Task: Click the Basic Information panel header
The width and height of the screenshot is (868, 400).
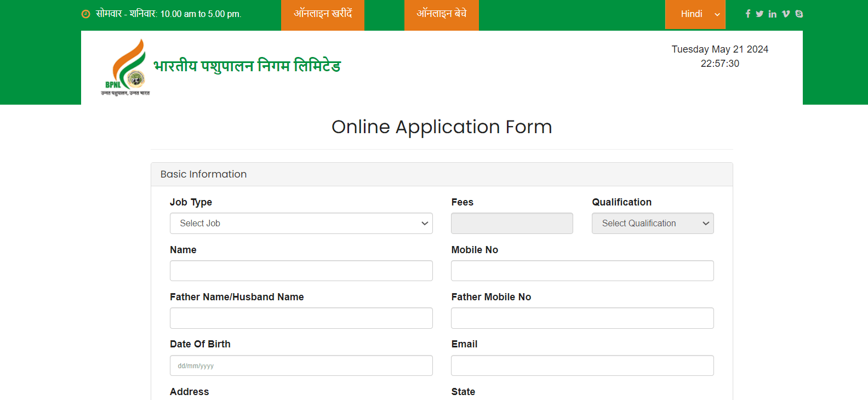Action: tap(442, 174)
